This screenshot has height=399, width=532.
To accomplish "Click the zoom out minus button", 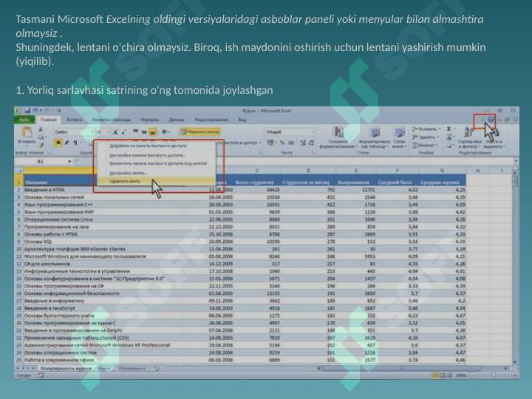I will coord(472,375).
